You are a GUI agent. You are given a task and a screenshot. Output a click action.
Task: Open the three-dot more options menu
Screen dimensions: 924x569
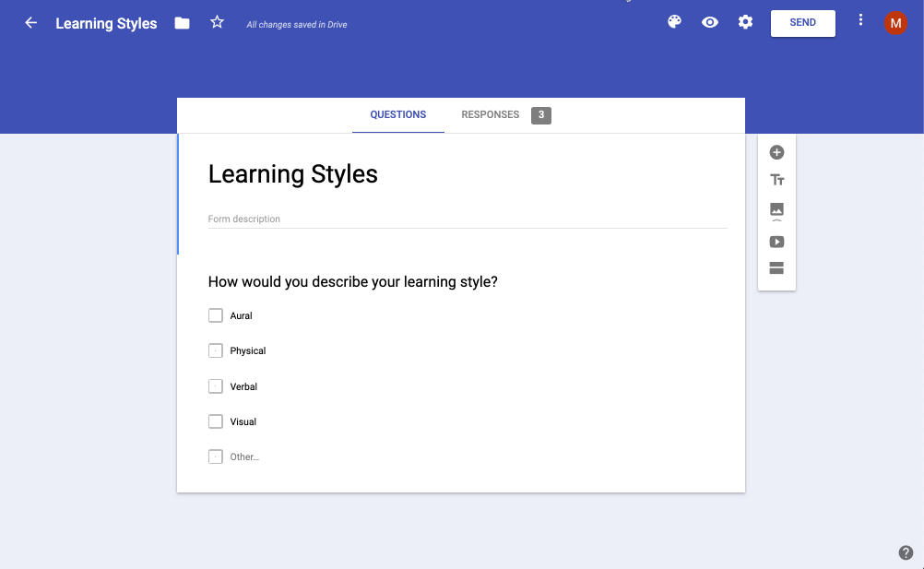coord(860,20)
